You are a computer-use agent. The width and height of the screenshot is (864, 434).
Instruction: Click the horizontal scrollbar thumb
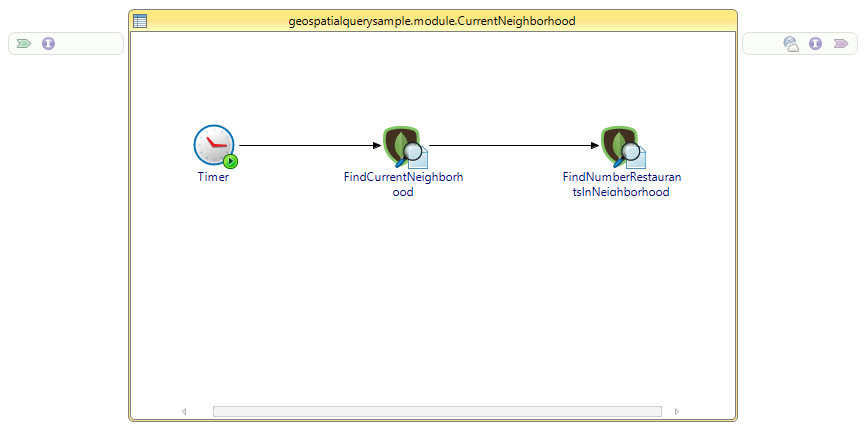[x=437, y=411]
